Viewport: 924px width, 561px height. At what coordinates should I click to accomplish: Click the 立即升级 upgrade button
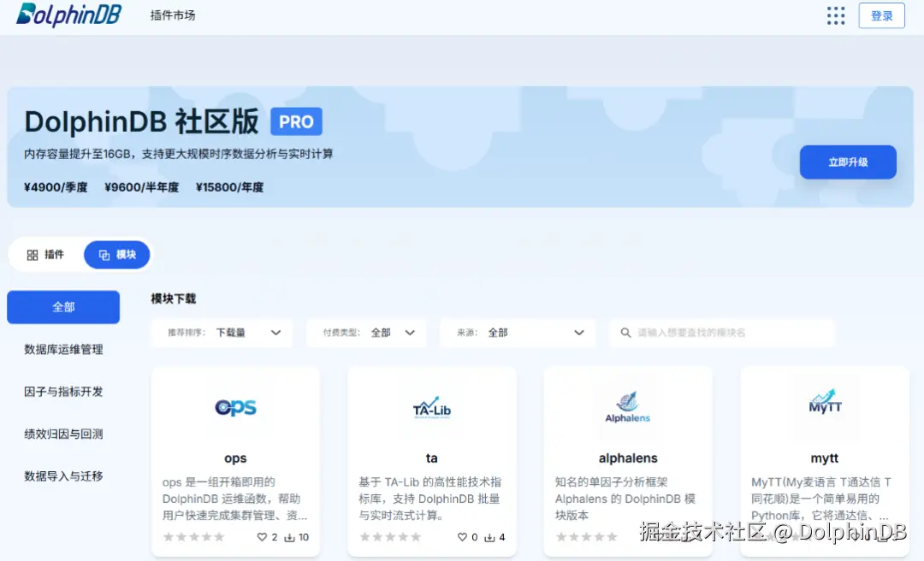(x=848, y=162)
